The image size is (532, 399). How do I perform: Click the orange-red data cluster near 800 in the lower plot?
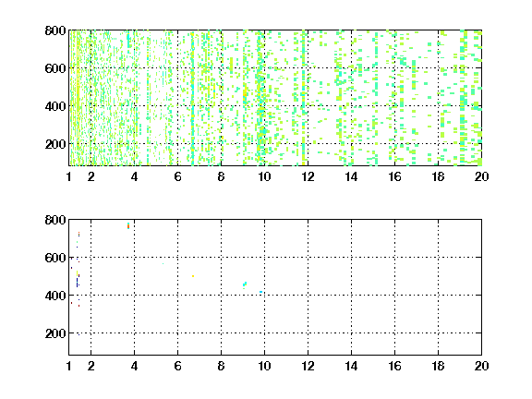(128, 226)
